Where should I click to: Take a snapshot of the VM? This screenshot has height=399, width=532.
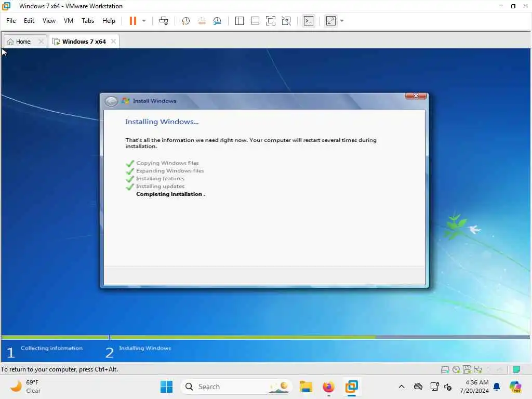point(185,21)
